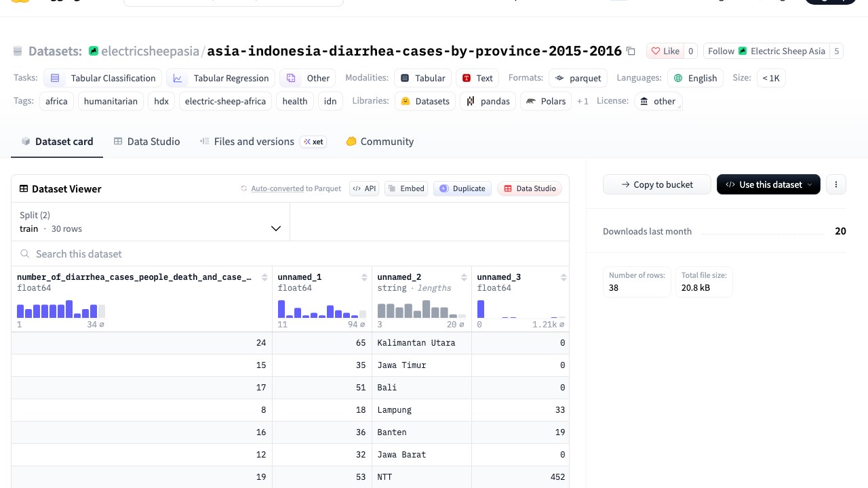This screenshot has height=488, width=868.
Task: Open the Polars library tag
Action: point(546,101)
